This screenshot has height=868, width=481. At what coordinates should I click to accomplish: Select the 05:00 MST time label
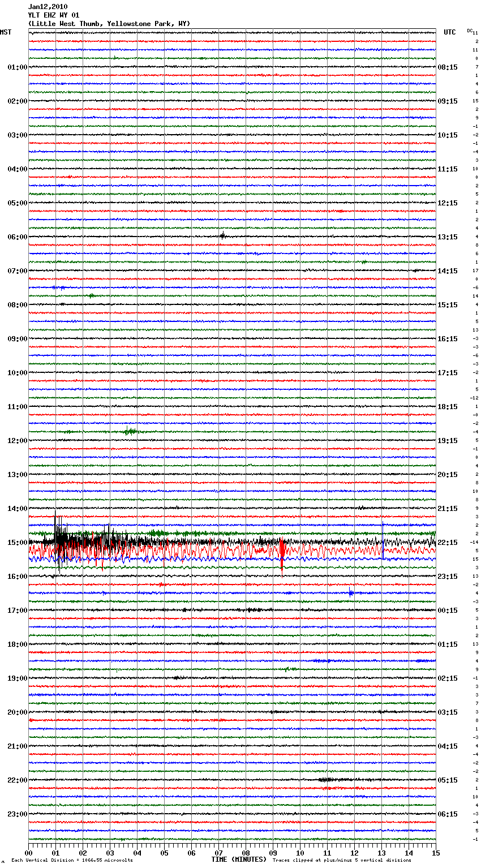(x=18, y=203)
